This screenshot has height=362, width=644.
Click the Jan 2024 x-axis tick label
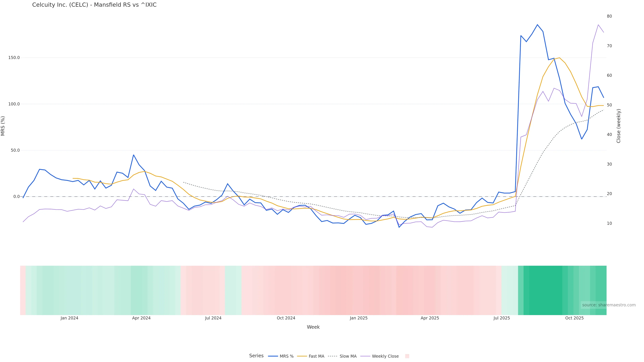click(69, 318)
